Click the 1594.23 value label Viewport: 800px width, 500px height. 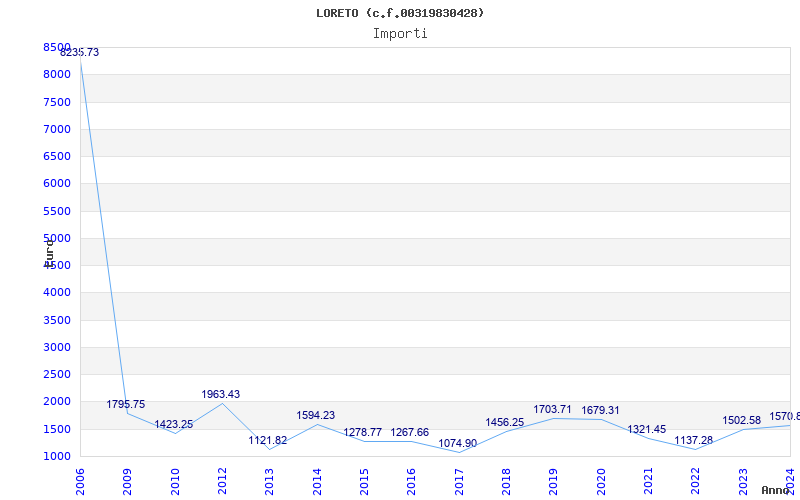316,415
